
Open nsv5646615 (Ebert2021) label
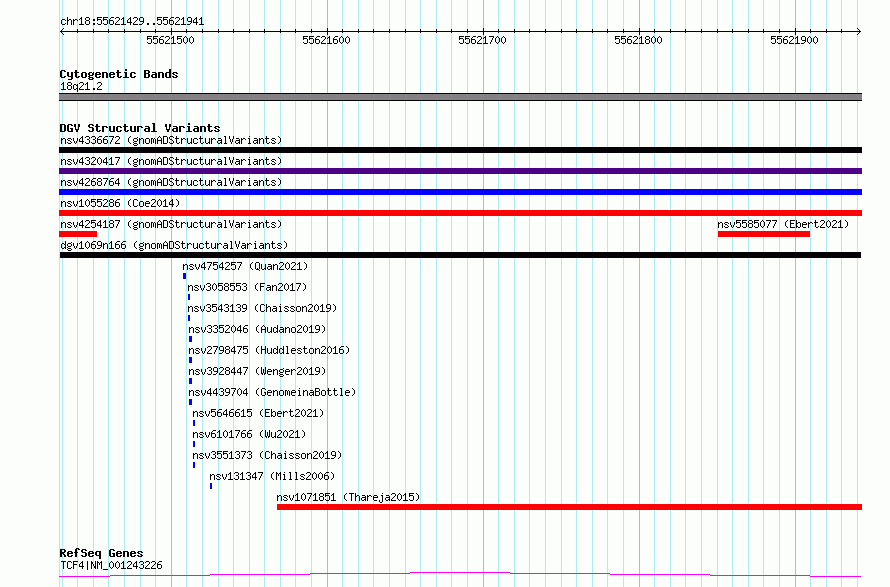point(258,413)
